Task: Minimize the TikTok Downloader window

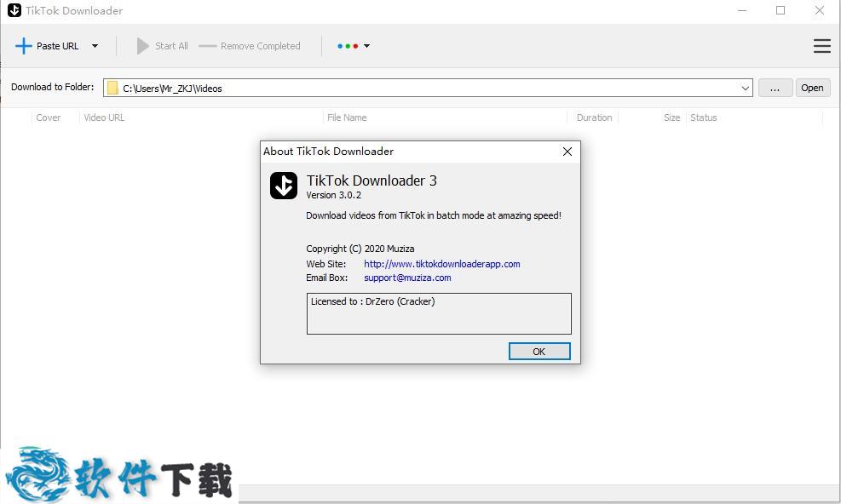Action: (x=742, y=10)
